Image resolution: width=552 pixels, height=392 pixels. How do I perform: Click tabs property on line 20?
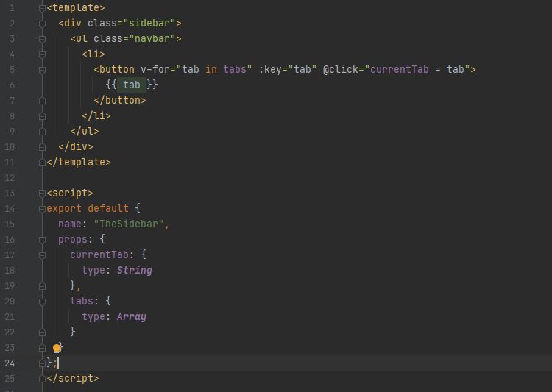click(x=82, y=302)
